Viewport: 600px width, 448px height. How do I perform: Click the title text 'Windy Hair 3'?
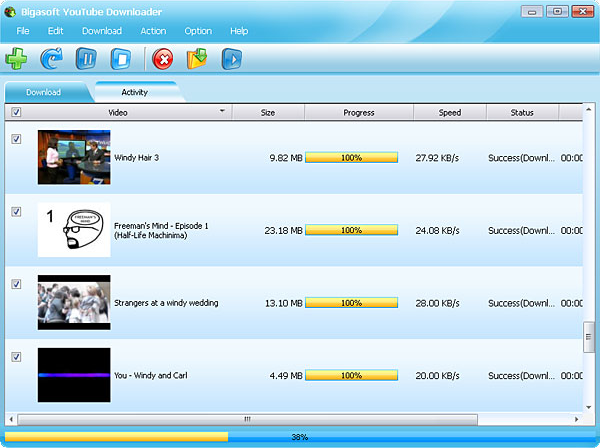[x=137, y=158]
